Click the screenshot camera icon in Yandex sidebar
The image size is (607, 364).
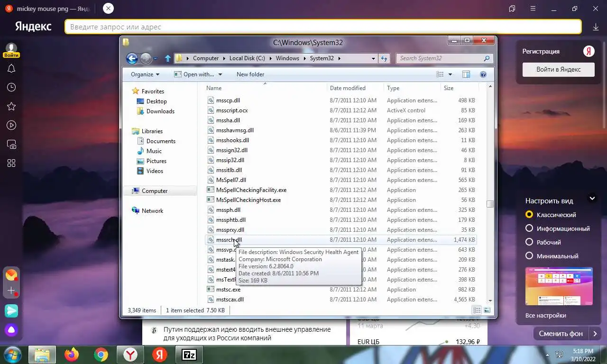pyautogui.click(x=11, y=144)
